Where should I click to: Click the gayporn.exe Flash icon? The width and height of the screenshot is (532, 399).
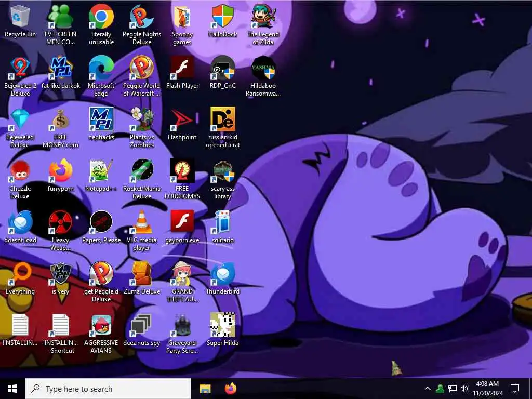182,221
